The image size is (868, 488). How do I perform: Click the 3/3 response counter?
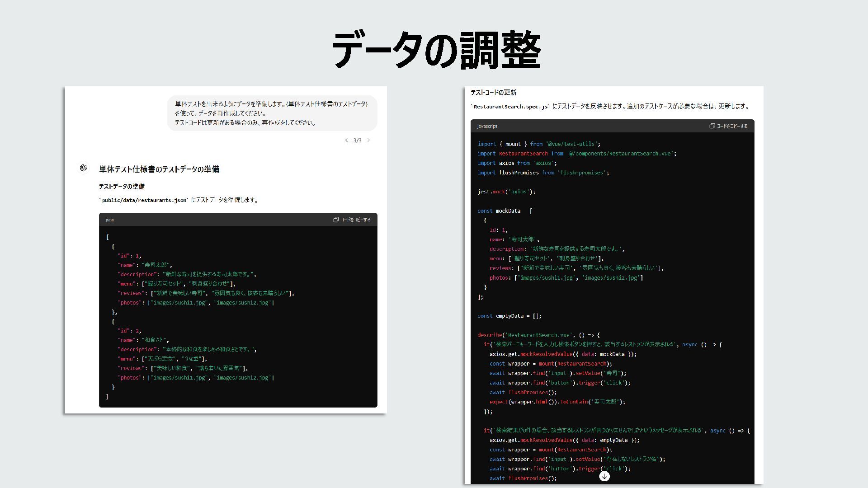357,141
